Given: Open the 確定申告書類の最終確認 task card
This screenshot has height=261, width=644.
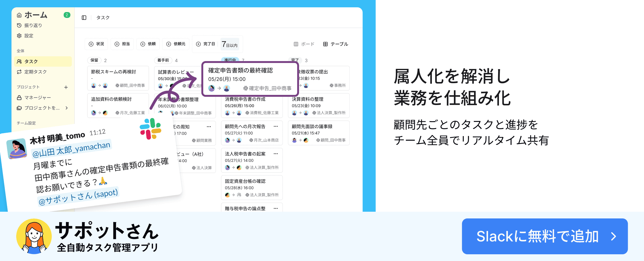Looking at the screenshot, I should coord(250,79).
